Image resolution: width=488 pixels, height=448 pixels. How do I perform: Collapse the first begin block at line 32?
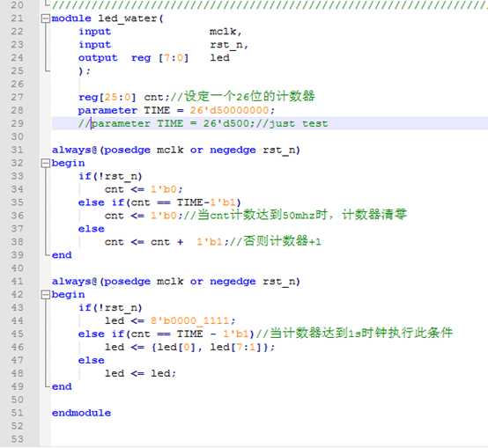pos(46,163)
